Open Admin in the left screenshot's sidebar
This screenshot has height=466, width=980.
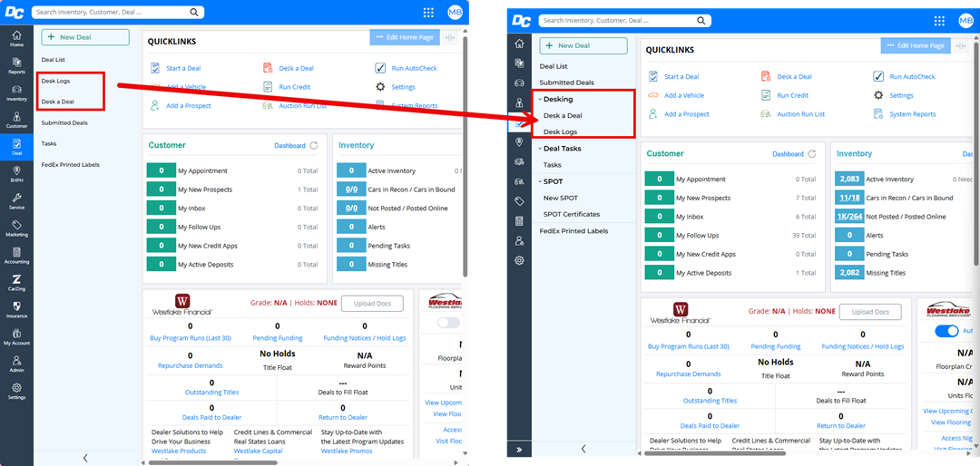[x=17, y=364]
